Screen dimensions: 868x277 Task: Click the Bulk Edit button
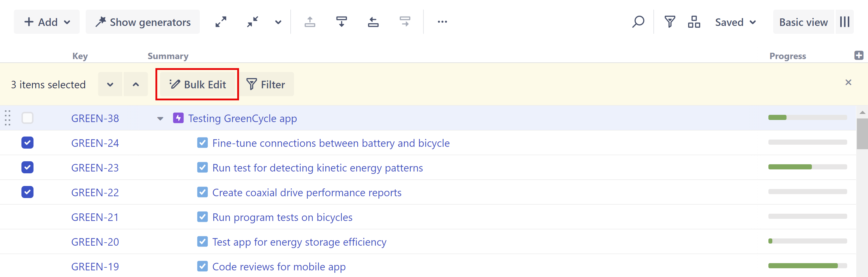point(197,84)
